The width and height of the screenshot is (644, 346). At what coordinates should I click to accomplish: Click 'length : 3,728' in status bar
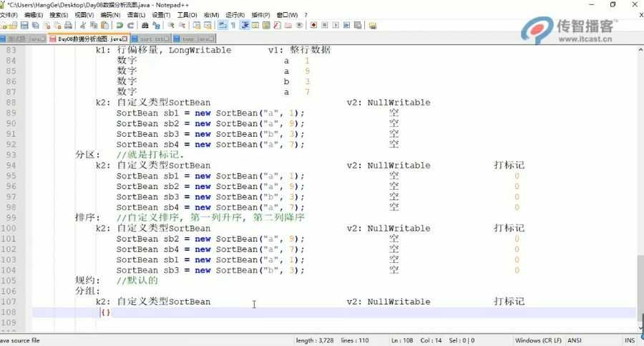pos(315,340)
